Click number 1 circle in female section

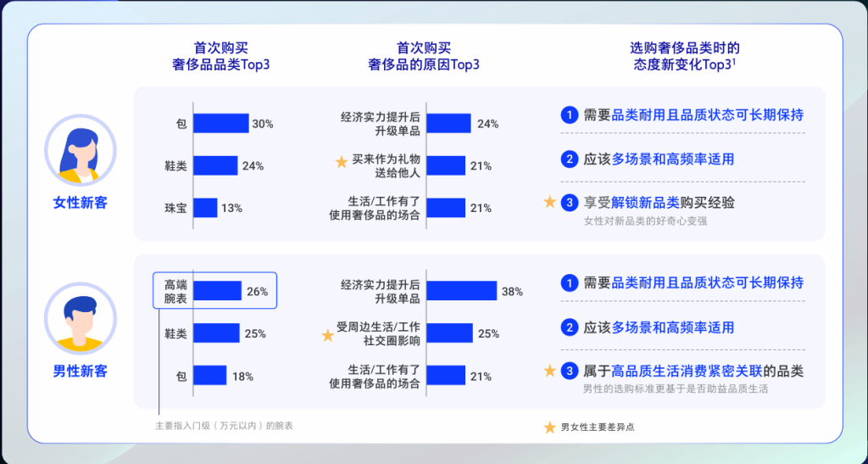click(x=569, y=115)
